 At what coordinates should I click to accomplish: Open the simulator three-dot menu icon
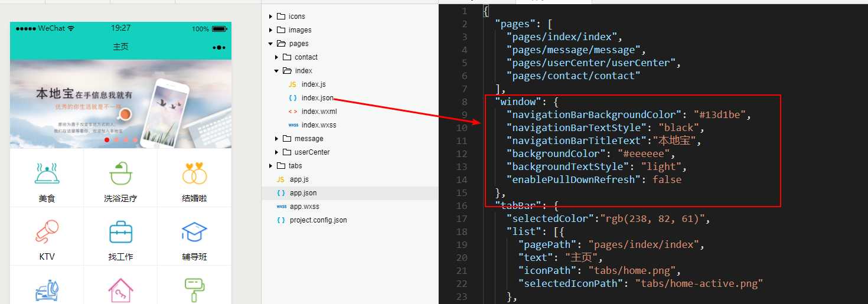tap(218, 47)
